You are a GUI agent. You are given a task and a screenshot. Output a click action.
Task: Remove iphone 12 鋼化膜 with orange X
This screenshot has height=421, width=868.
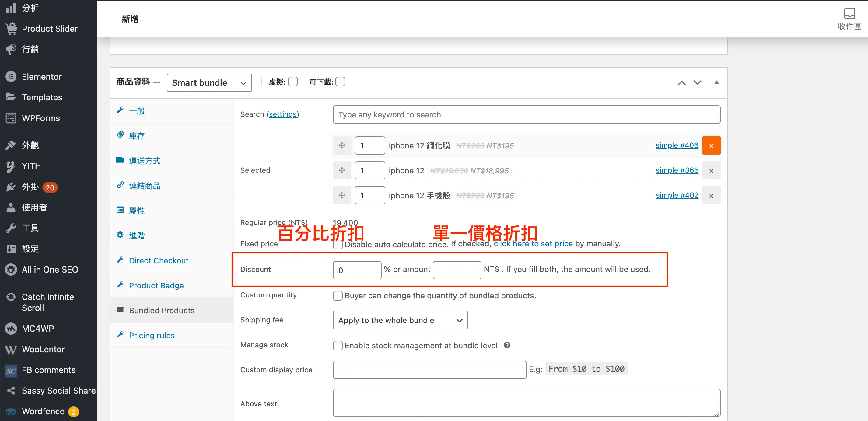[711, 145]
